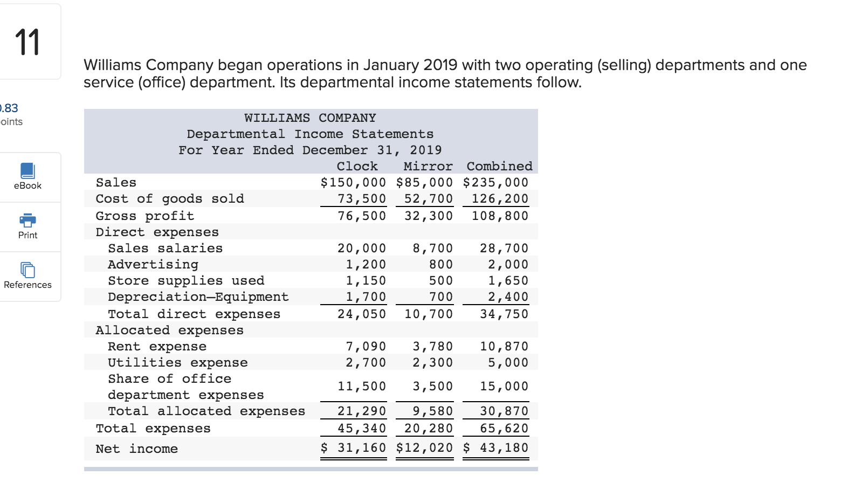Screen dimensions: 868x482
Task: Open the References documents icon
Action: pyautogui.click(x=27, y=270)
